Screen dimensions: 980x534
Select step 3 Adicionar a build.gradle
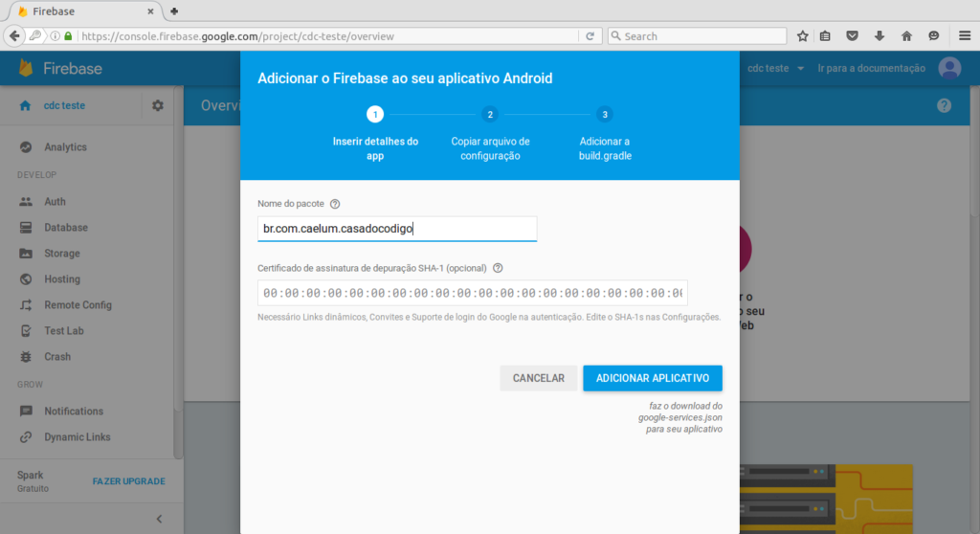[605, 135]
